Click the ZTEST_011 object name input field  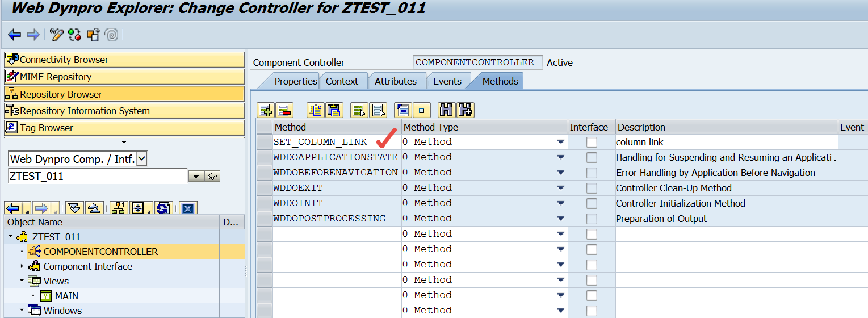pos(98,176)
